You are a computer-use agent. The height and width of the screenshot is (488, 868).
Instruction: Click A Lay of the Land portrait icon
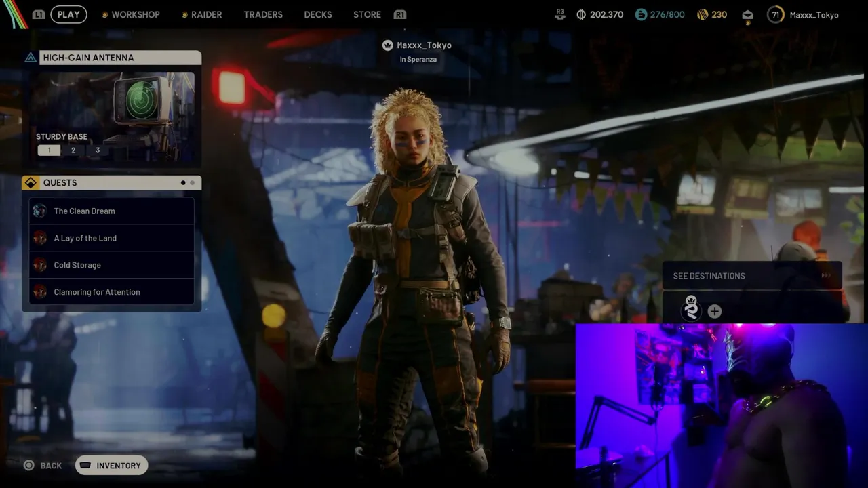click(40, 238)
